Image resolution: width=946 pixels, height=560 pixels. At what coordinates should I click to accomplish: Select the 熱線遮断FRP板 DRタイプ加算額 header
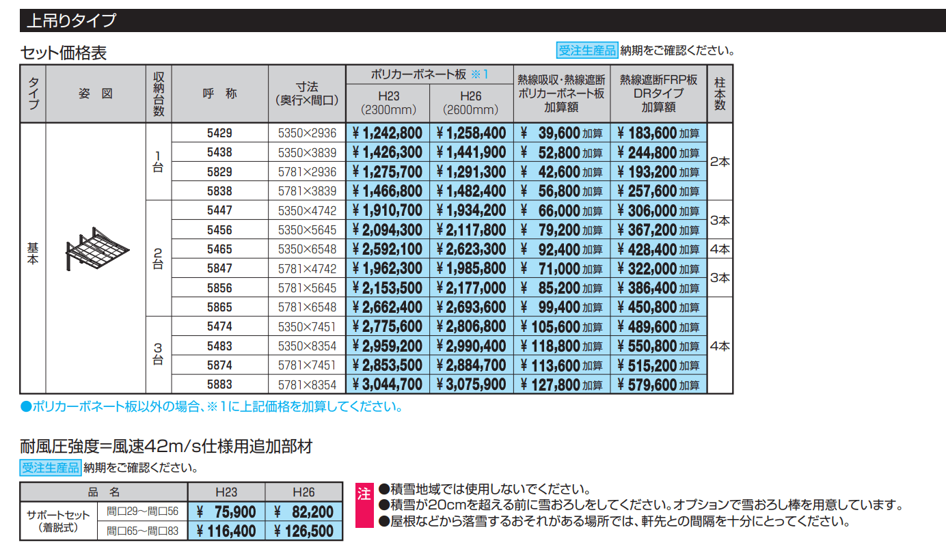(x=660, y=94)
